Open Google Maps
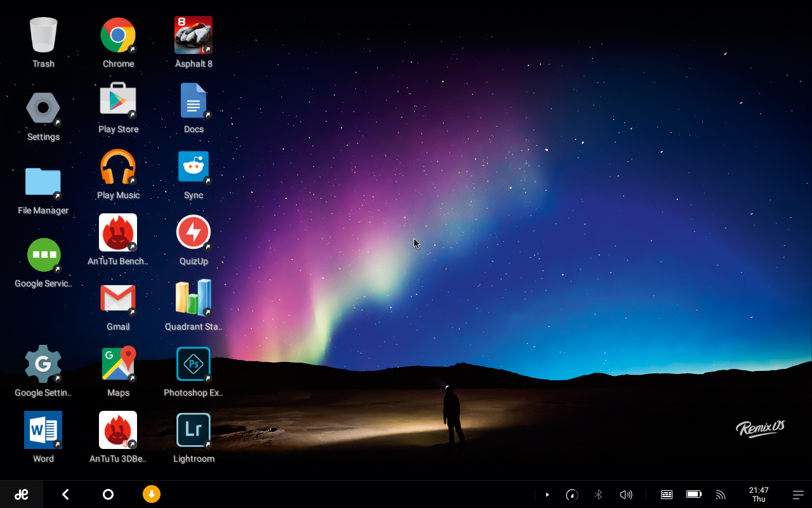The width and height of the screenshot is (812, 508). [118, 364]
